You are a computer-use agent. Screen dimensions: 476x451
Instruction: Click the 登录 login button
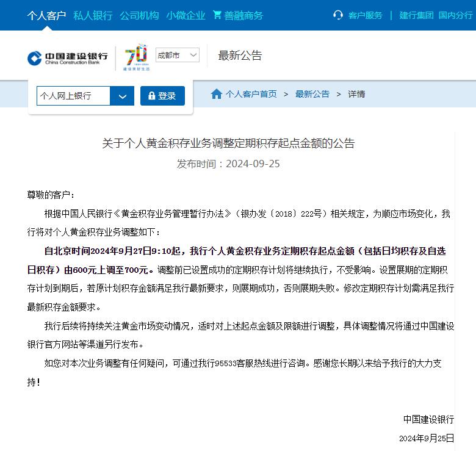[162, 96]
